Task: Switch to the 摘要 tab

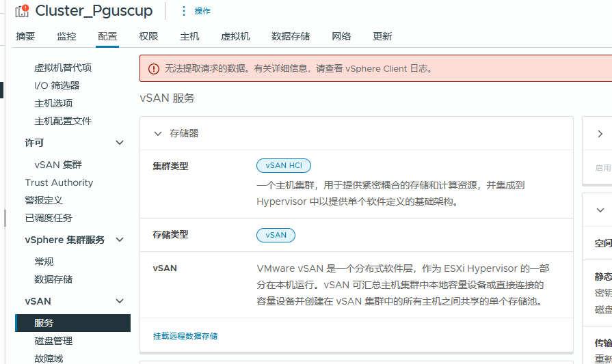Action: click(x=25, y=36)
